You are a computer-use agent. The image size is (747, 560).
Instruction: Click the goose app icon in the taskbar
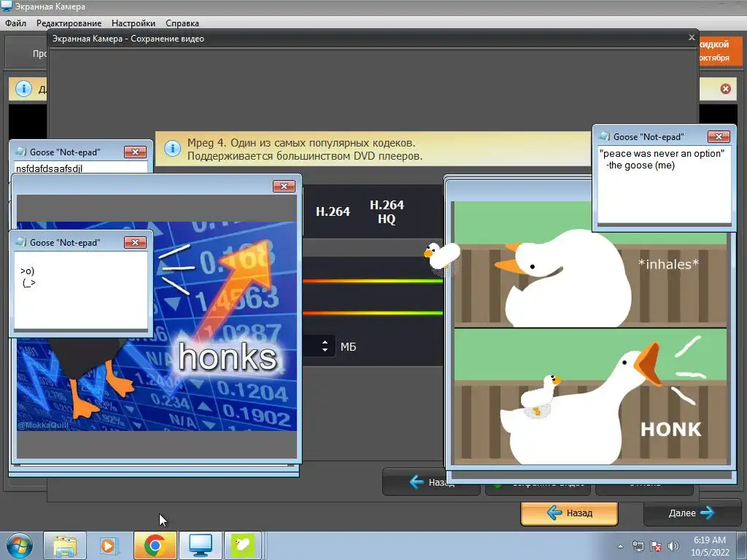[243, 545]
